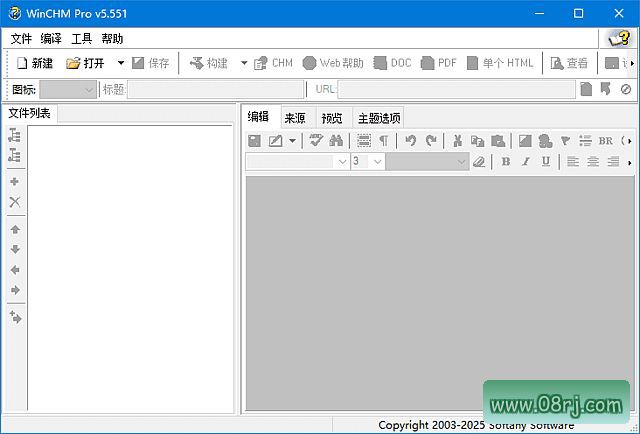Switch to the 来源 tab
Image resolution: width=640 pixels, height=434 pixels.
point(295,118)
